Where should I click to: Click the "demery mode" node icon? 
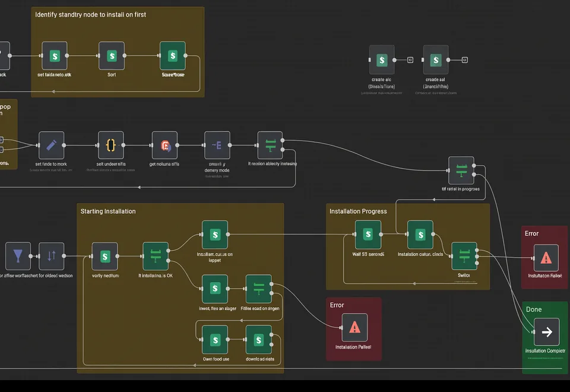[x=217, y=145]
